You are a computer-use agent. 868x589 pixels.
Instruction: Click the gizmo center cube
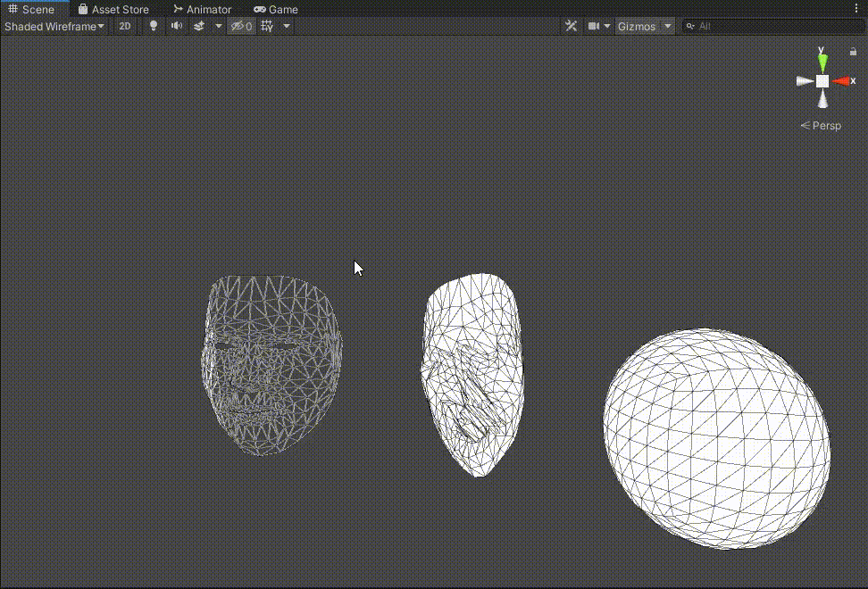point(822,81)
